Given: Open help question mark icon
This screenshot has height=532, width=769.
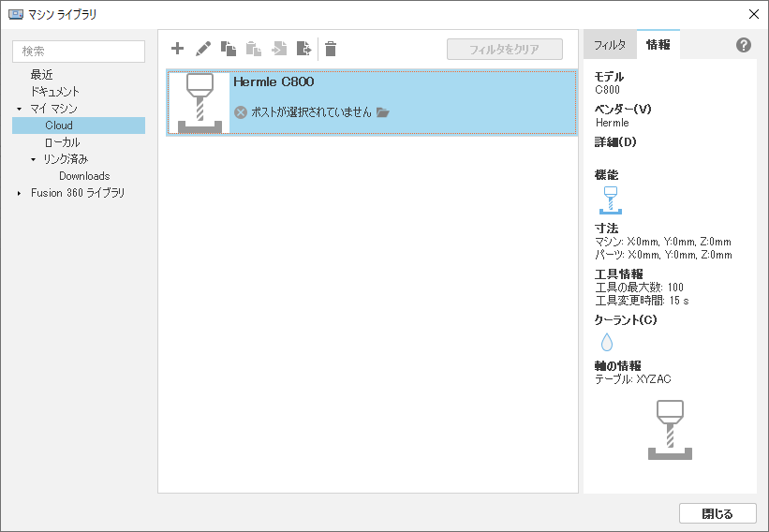Looking at the screenshot, I should [744, 45].
